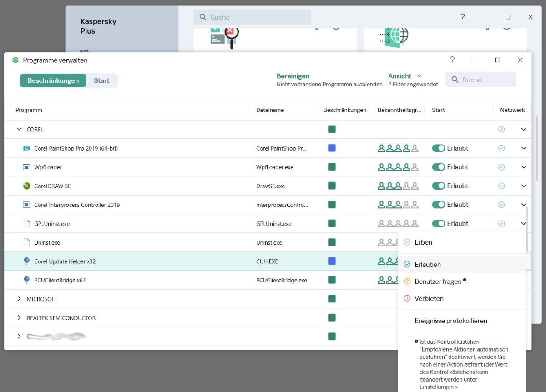The height and width of the screenshot is (392, 546).
Task: Click the Corel PaintShop Pro camera icon
Action: click(26, 148)
